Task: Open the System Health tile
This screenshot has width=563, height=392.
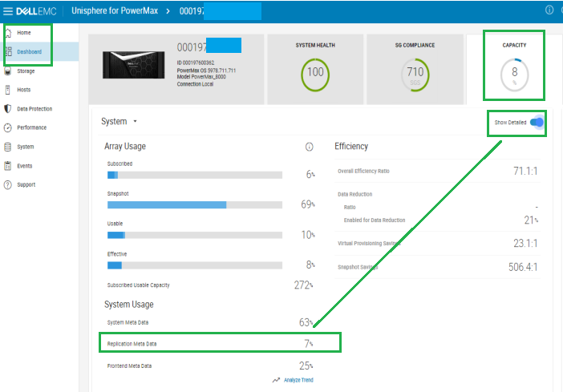Action: coord(315,70)
